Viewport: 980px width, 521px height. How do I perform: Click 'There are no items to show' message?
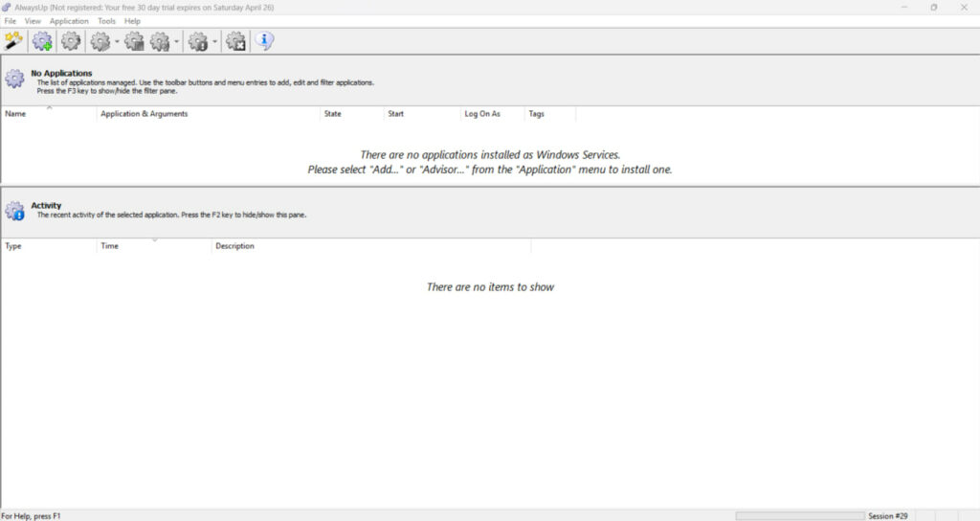point(490,287)
